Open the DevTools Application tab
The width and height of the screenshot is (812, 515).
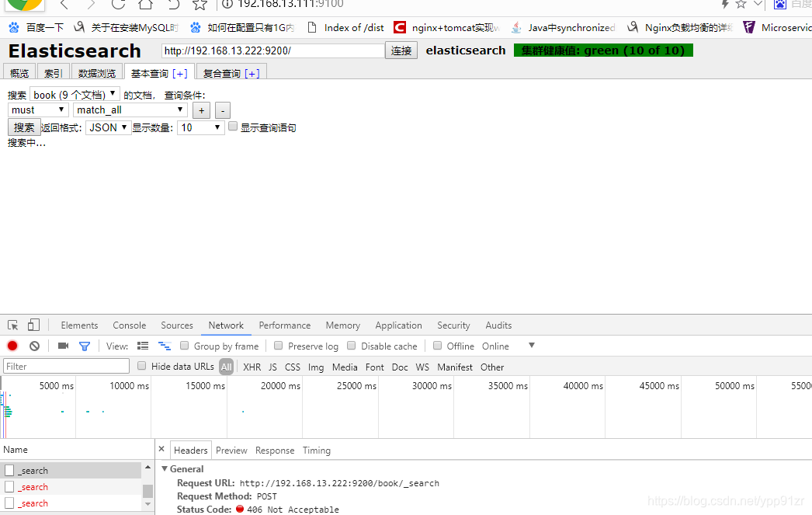pos(399,325)
